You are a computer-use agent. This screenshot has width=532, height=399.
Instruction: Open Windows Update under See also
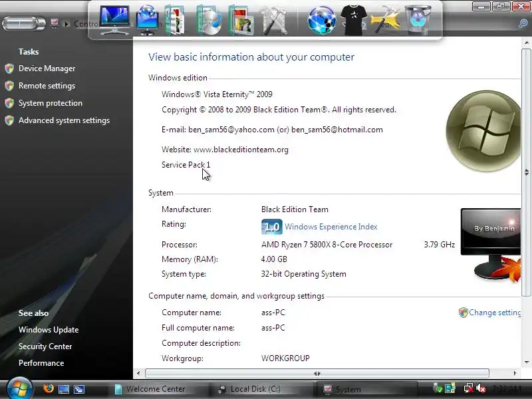pos(49,330)
